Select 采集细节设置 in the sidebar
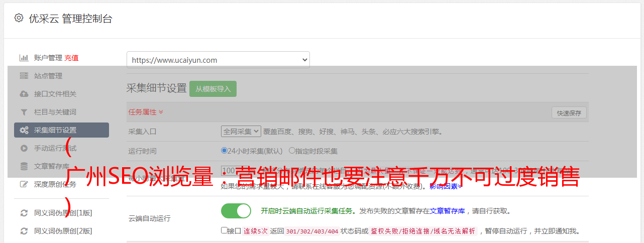 (x=61, y=130)
